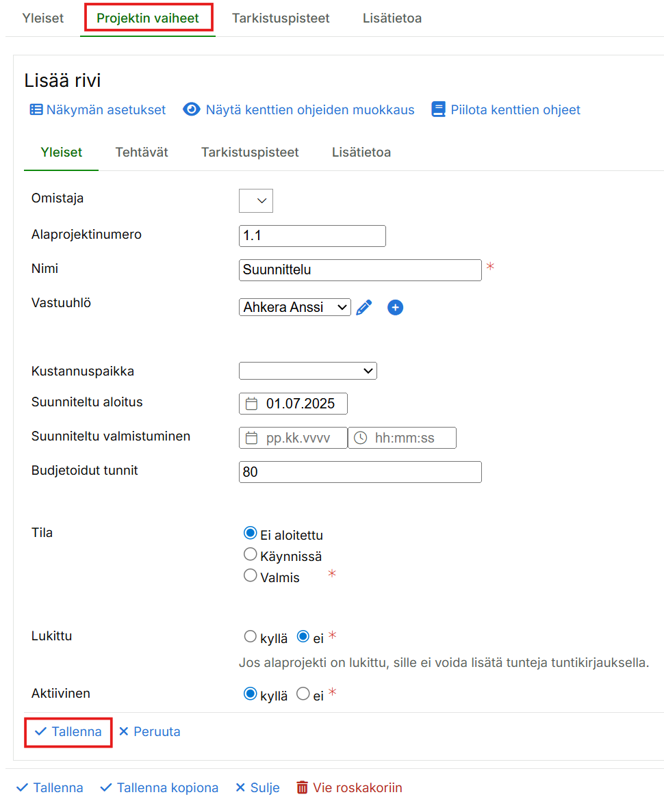The height and width of the screenshot is (812, 664).
Task: Select the Käynnissä status radio button
Action: pyautogui.click(x=251, y=555)
